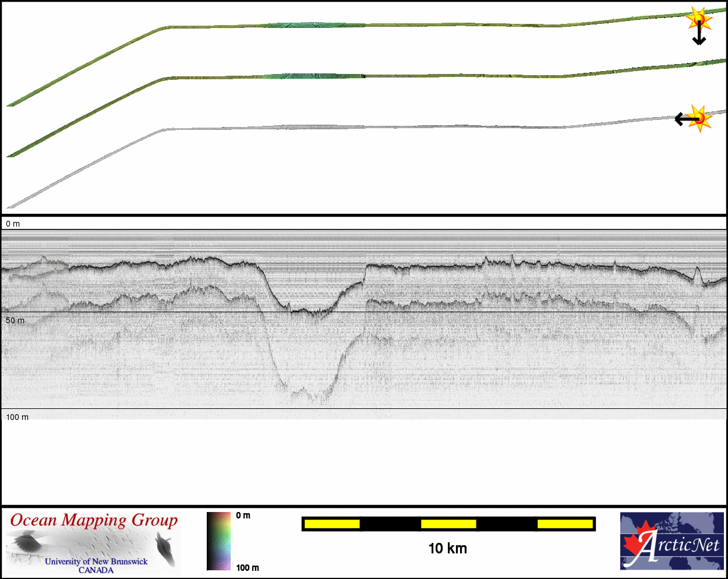This screenshot has height=579, width=728.
Task: Click the sun icon with downward arrow
Action: (x=698, y=19)
